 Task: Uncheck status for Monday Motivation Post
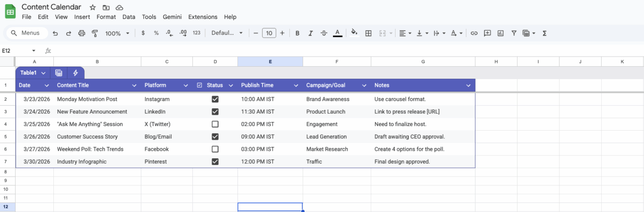[215, 99]
